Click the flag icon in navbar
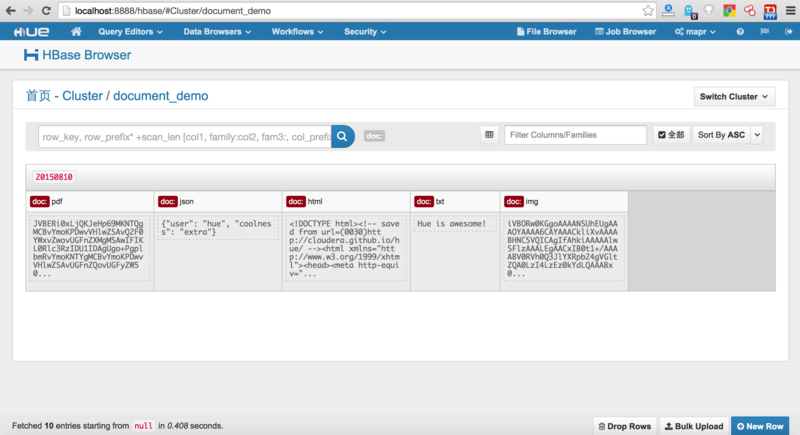 (763, 32)
